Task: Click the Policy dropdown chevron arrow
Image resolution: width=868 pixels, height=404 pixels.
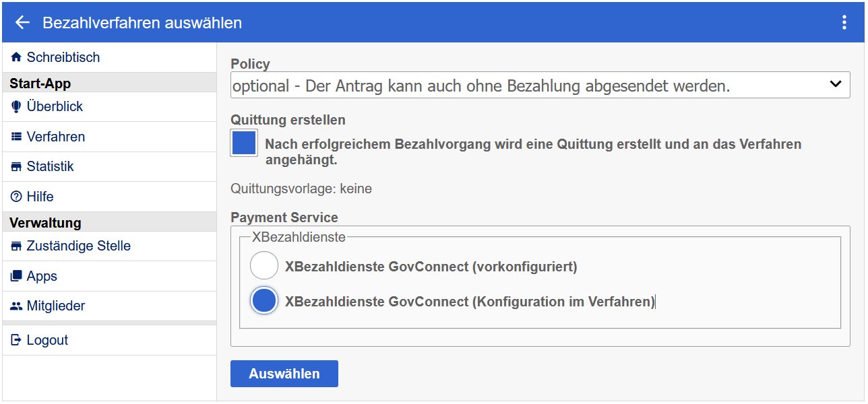Action: click(836, 85)
